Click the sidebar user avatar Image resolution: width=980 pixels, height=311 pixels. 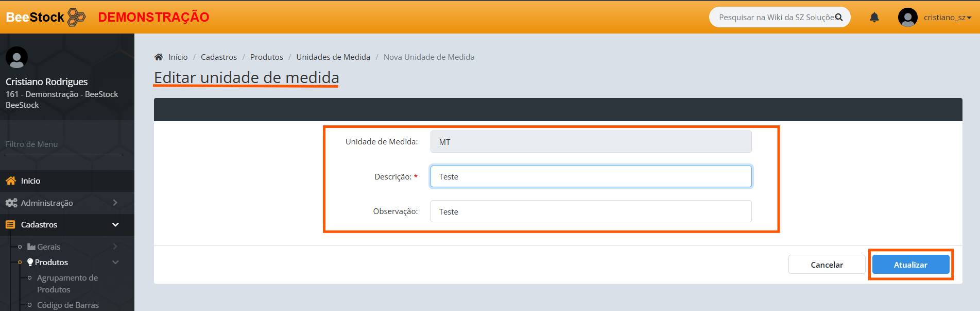[16, 57]
